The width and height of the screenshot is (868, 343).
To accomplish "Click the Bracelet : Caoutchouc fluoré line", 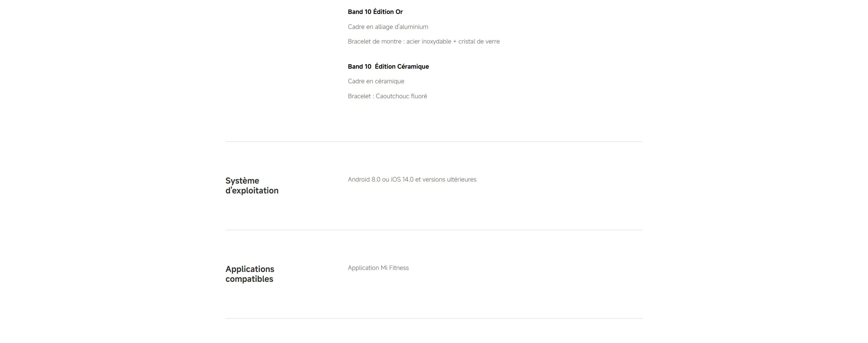I will [387, 96].
